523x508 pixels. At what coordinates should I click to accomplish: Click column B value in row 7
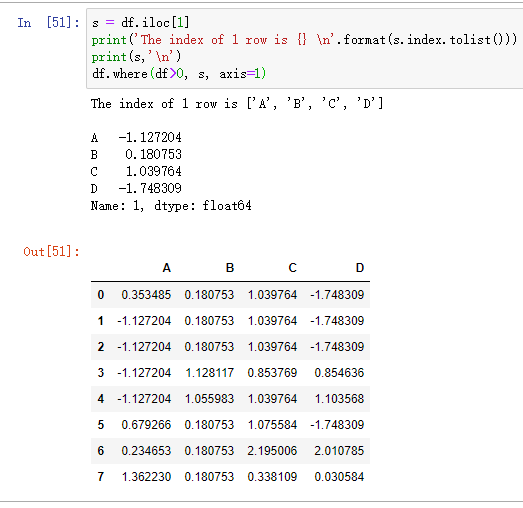[x=209, y=477]
